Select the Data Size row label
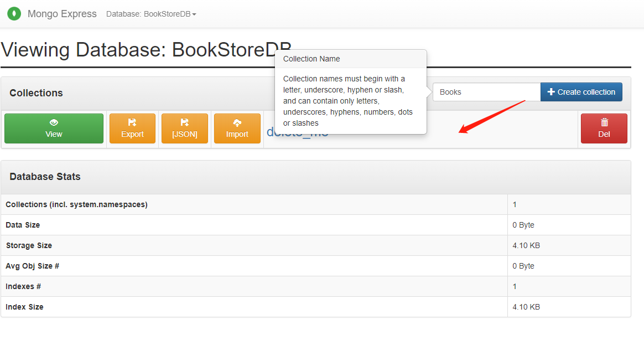Viewport: 644px width, 350px height. pyautogui.click(x=23, y=225)
